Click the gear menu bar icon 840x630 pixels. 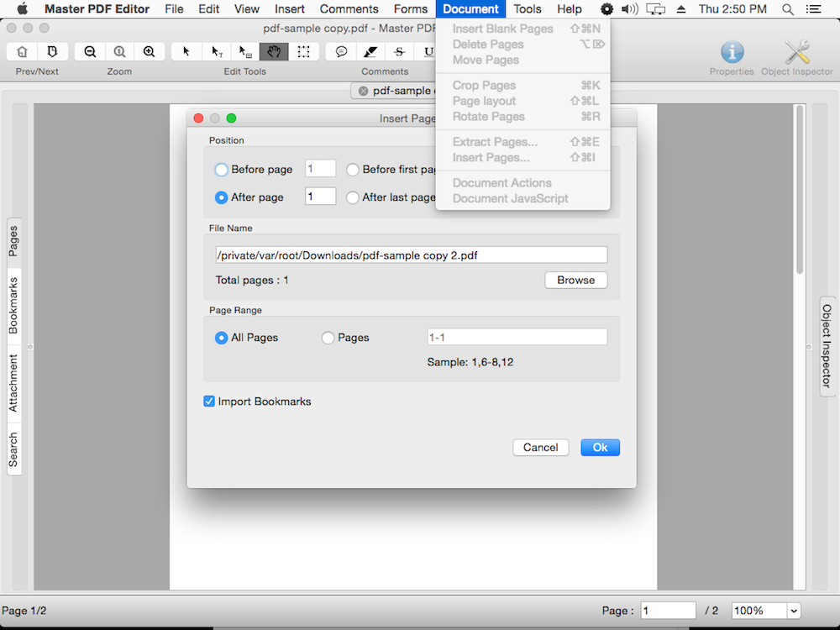coord(606,9)
